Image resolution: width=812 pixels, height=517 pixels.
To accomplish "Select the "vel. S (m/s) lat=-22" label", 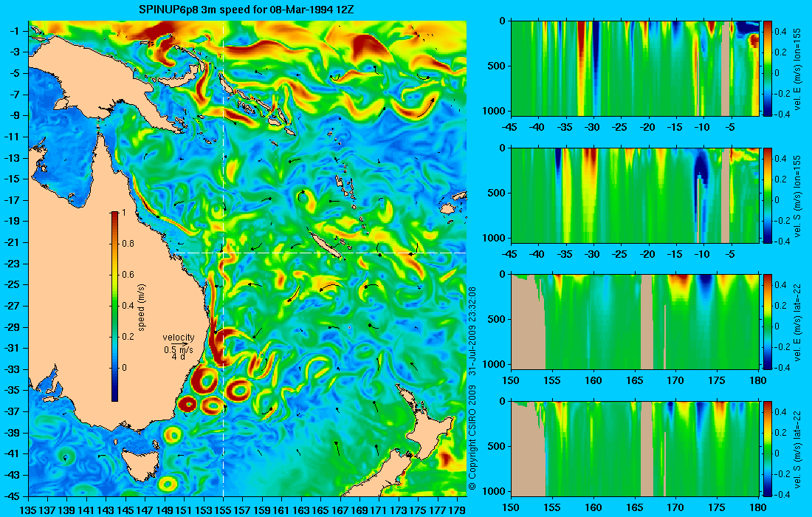I will point(797,449).
